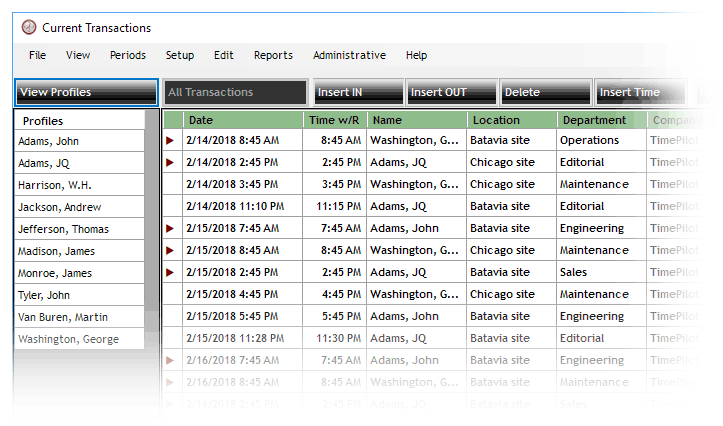Click red arrow marker on 2/15/2018 2:45 PM row
The width and height of the screenshot is (723, 426).
click(170, 272)
